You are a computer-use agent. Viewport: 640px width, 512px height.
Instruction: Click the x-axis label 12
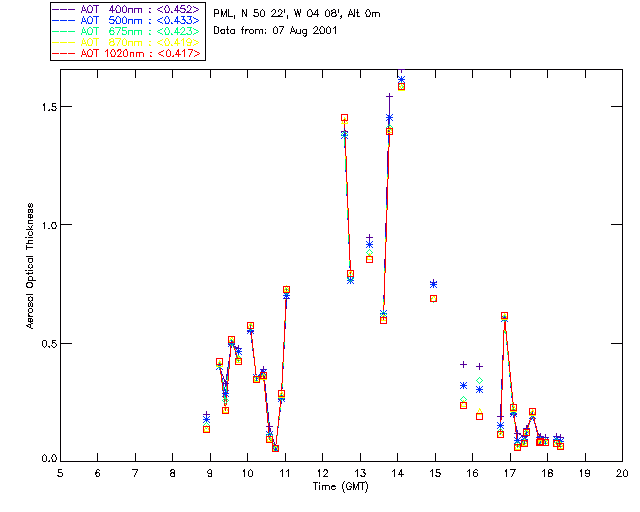tap(322, 473)
